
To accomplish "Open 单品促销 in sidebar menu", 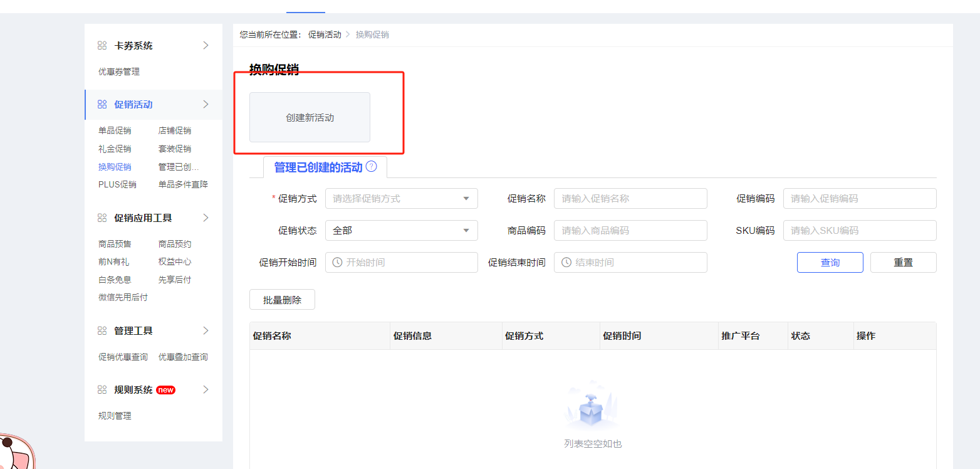I will [115, 131].
